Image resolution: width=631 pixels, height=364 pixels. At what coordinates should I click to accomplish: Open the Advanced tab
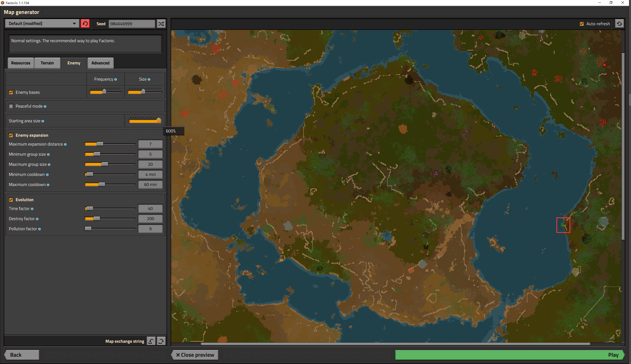coord(100,63)
